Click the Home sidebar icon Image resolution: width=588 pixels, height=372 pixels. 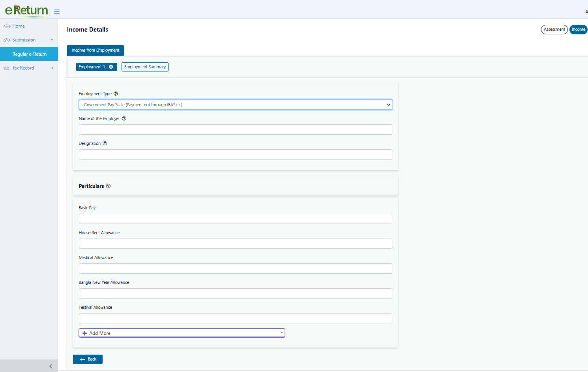tap(7, 26)
